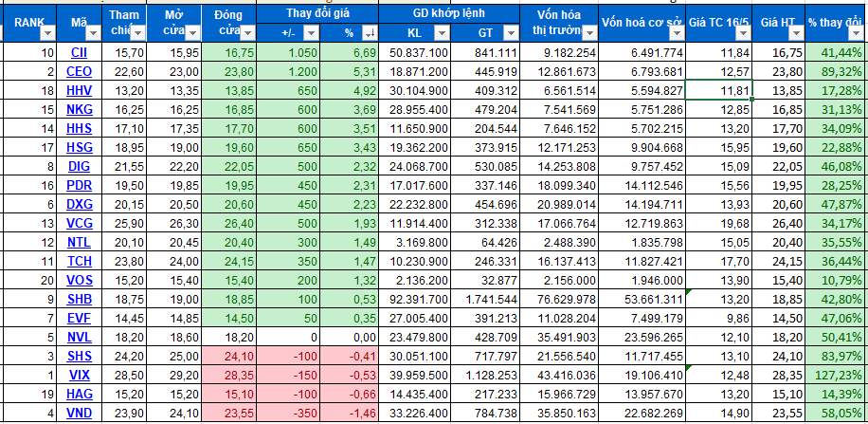Open the VCG ticker link

(80, 223)
